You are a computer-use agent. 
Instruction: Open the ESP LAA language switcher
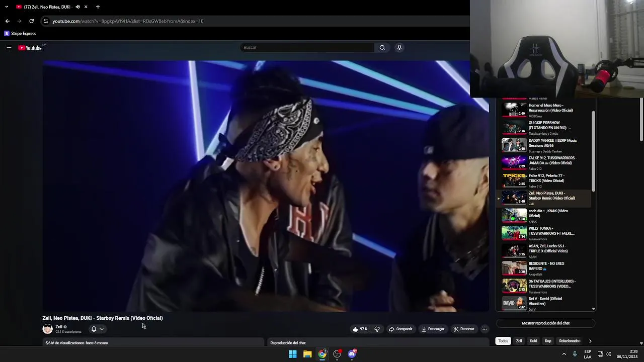pyautogui.click(x=588, y=354)
